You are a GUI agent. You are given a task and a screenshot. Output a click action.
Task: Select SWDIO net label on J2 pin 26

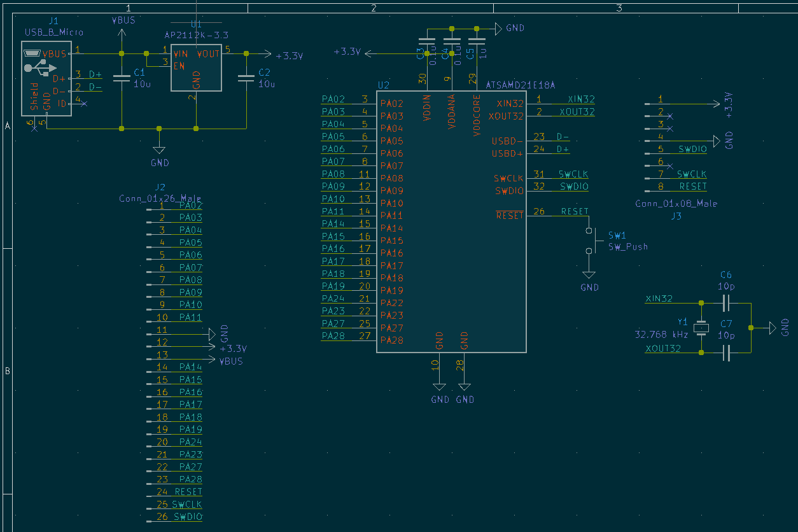pyautogui.click(x=188, y=517)
